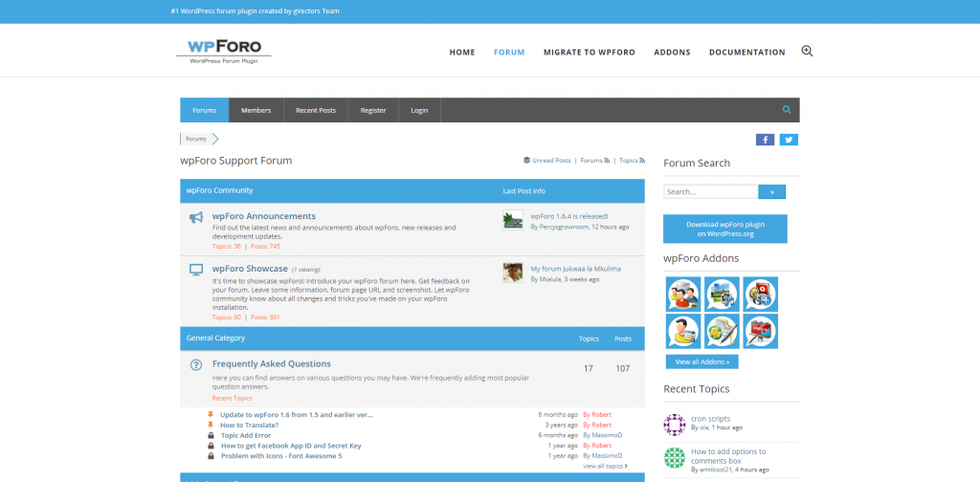Viewport: 980px width, 482px height.
Task: Focus the Forum Search input field
Action: pyautogui.click(x=711, y=191)
